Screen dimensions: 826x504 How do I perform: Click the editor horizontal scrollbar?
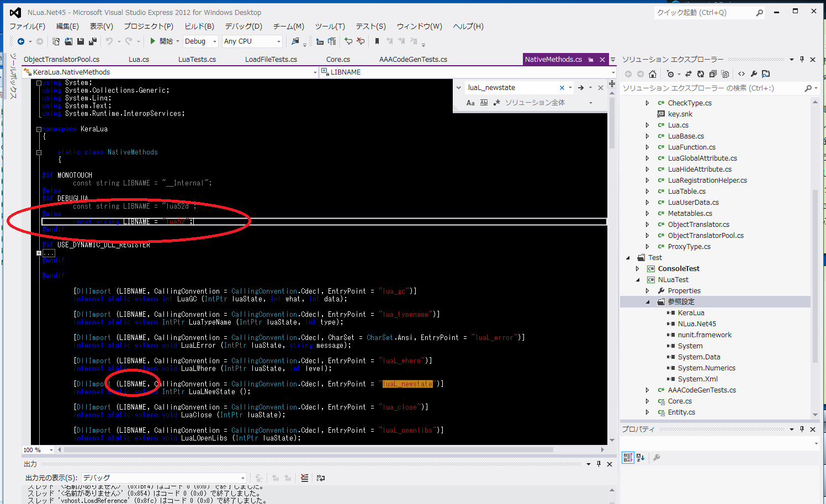[x=309, y=450]
